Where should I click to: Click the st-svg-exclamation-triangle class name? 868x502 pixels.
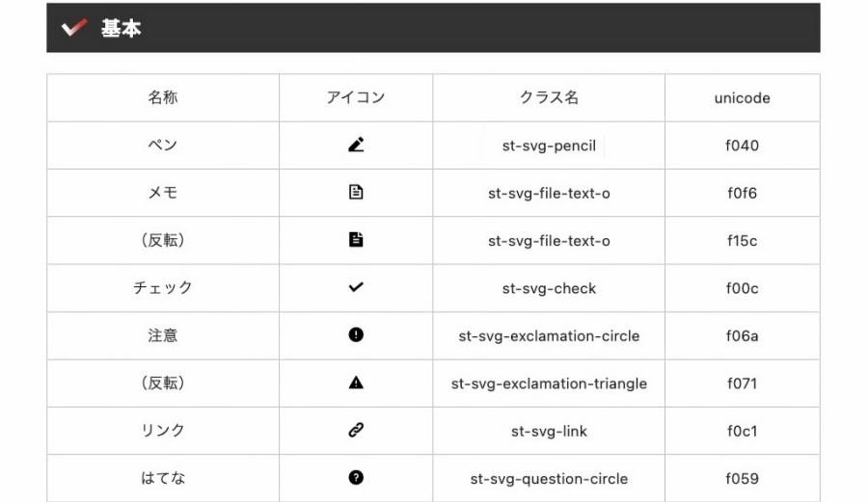549,383
